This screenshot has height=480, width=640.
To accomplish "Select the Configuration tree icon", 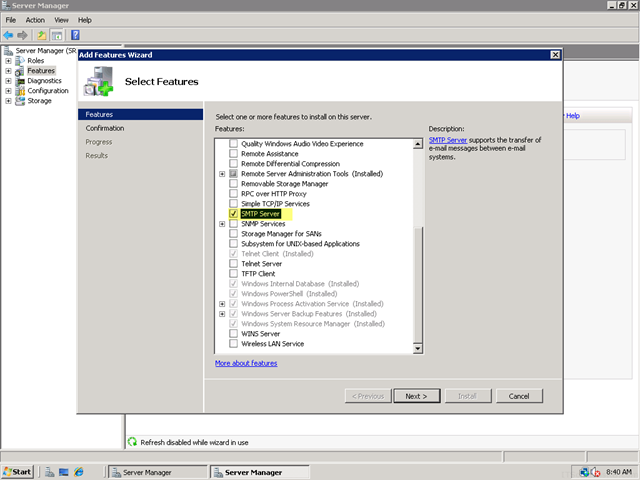I will tap(20, 91).
